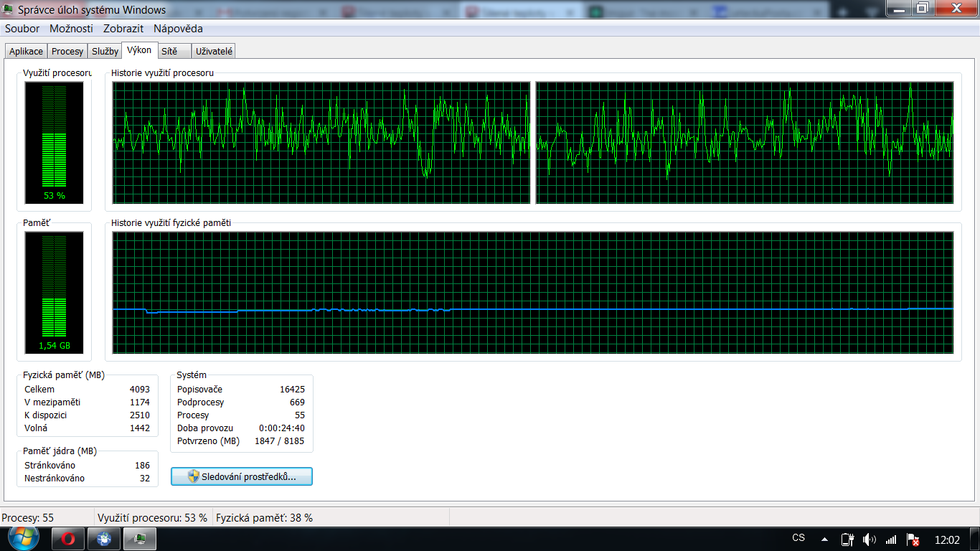Image resolution: width=980 pixels, height=551 pixels.
Task: Click the physical memory history graph
Action: tap(533, 293)
